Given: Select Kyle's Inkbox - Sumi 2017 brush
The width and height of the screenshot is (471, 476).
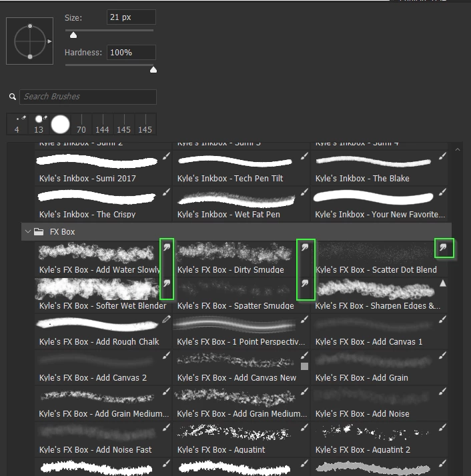Looking at the screenshot, I should [103, 168].
